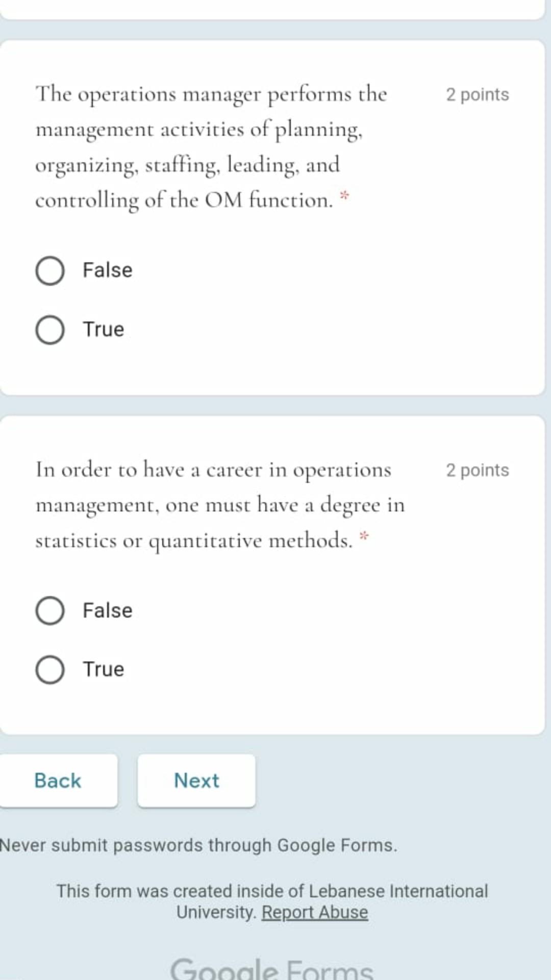Viewport: 551px width, 980px height.
Task: Select False for the operations manager question
Action: [x=50, y=271]
